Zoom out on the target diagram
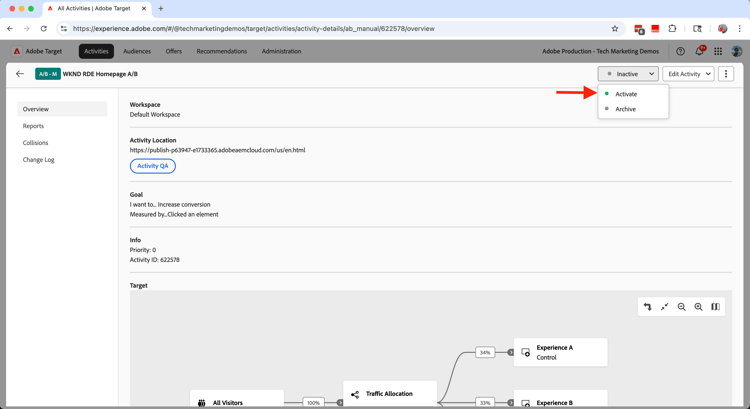750x409 pixels. 682,307
